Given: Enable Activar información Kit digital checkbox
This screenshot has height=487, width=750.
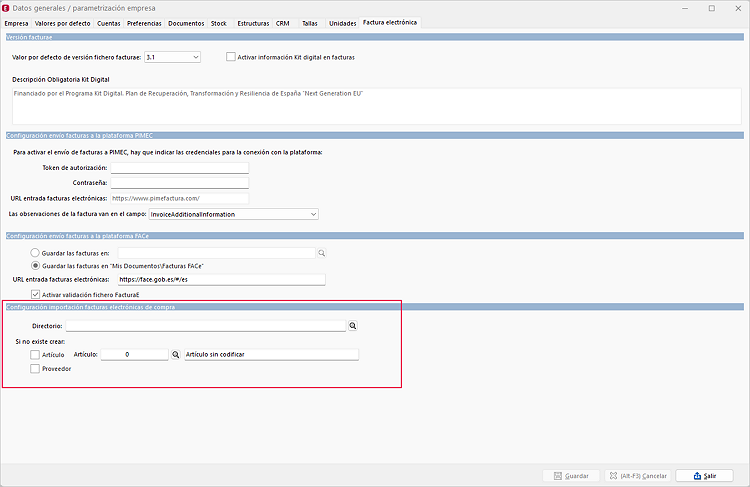Looking at the screenshot, I should pyautogui.click(x=231, y=57).
